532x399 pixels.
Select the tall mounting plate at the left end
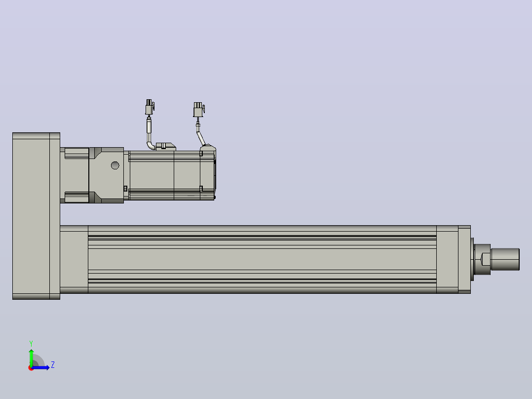(x=37, y=216)
